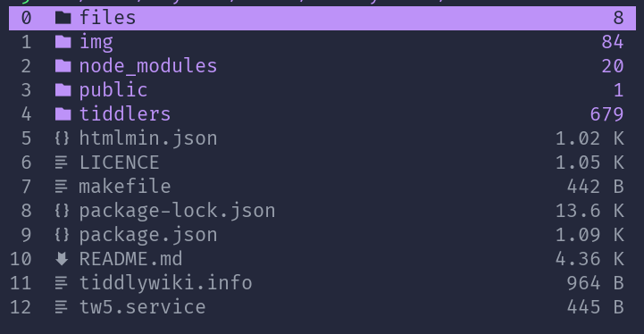Click the 679 item count for tiddlers
Viewport: 644px width, 334px height.
[x=607, y=114]
